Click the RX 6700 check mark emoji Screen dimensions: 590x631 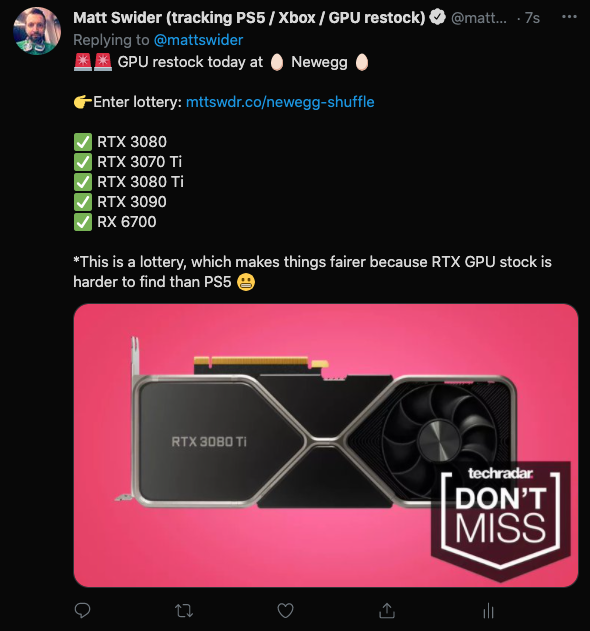coord(83,222)
